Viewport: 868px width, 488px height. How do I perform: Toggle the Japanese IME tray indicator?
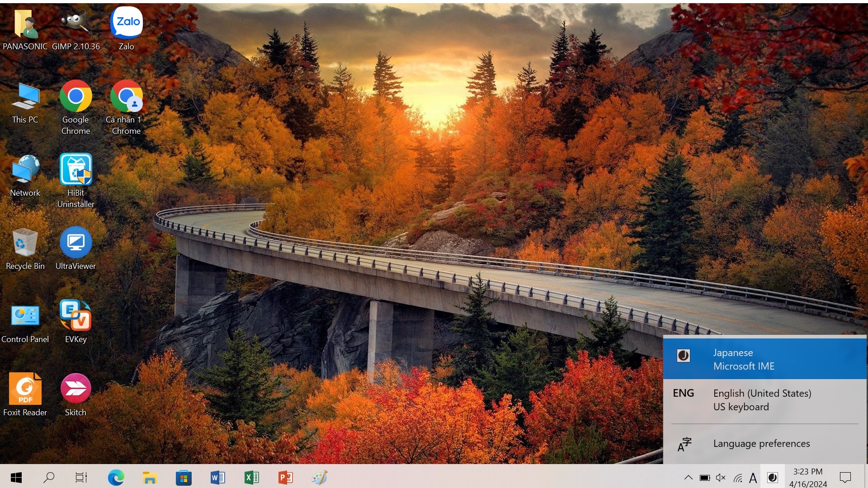click(x=773, y=478)
